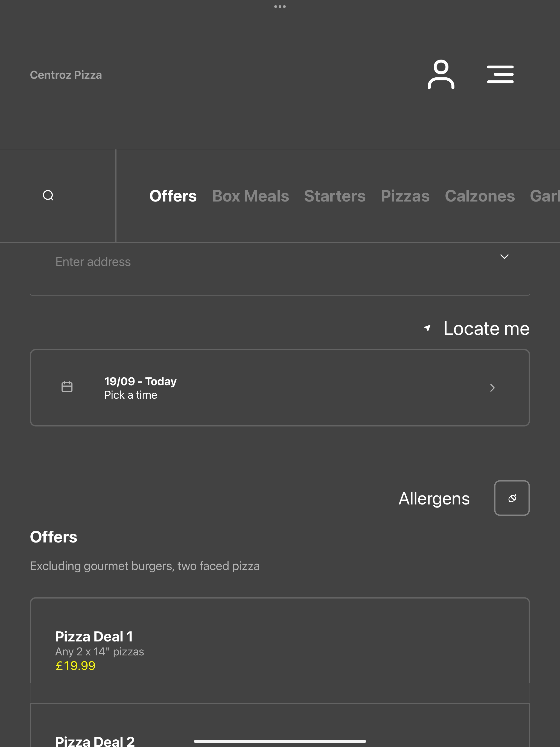The image size is (560, 747).
Task: Click the Allergens label
Action: (434, 498)
